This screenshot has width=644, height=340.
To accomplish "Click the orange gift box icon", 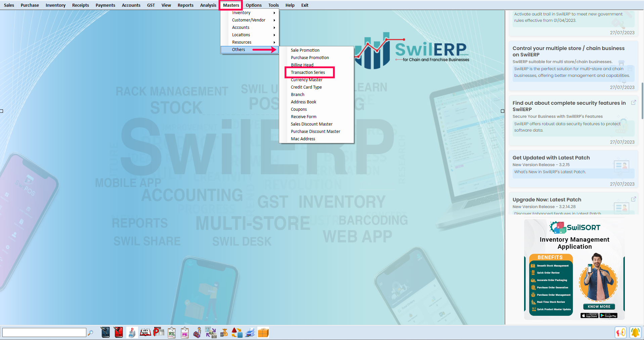I will (263, 332).
